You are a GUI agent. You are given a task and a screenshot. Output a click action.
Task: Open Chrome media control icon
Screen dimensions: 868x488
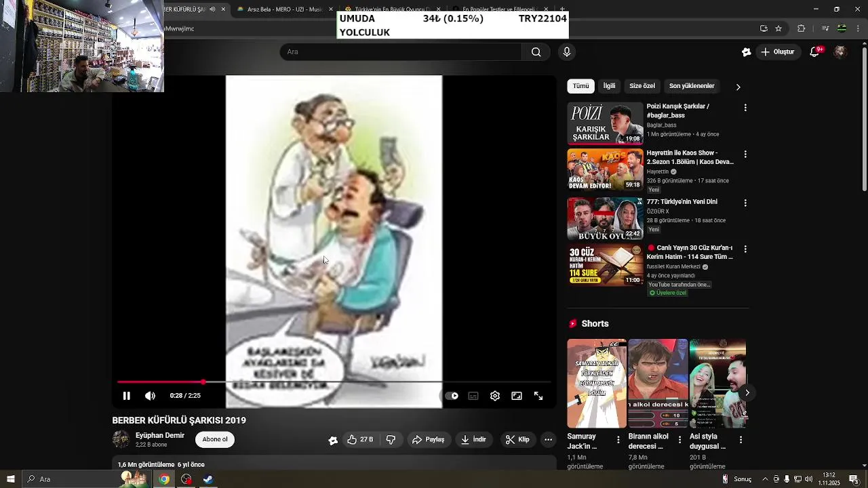point(825,28)
